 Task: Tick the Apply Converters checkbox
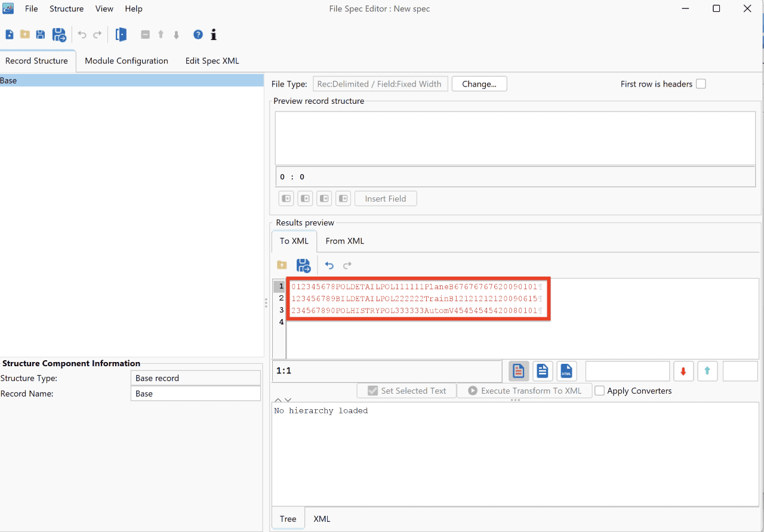coord(600,391)
